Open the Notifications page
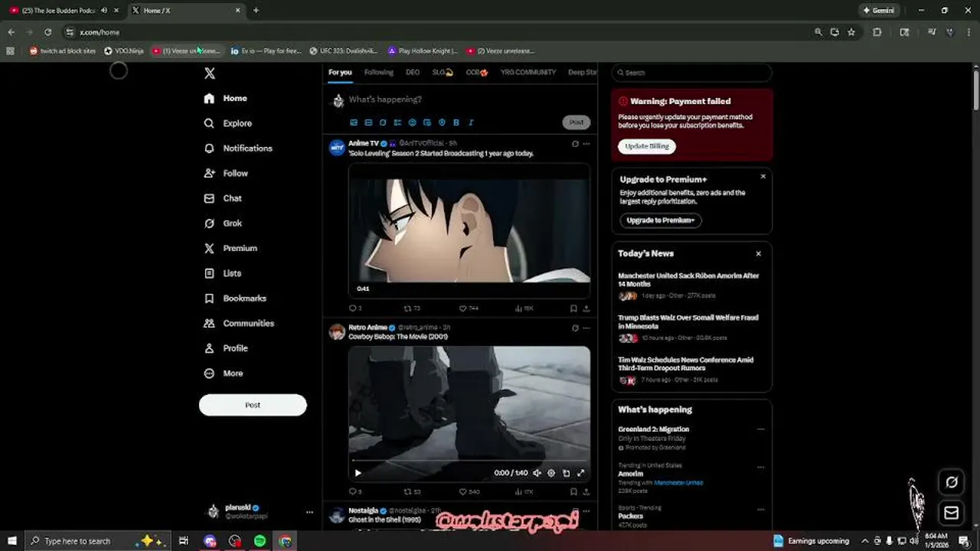The height and width of the screenshot is (551, 980). point(238,148)
